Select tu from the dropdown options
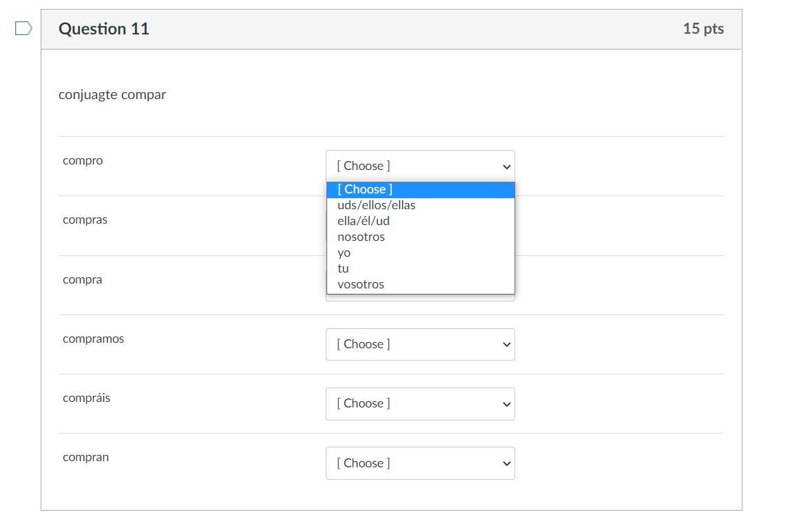This screenshot has width=801, height=532. coord(420,268)
